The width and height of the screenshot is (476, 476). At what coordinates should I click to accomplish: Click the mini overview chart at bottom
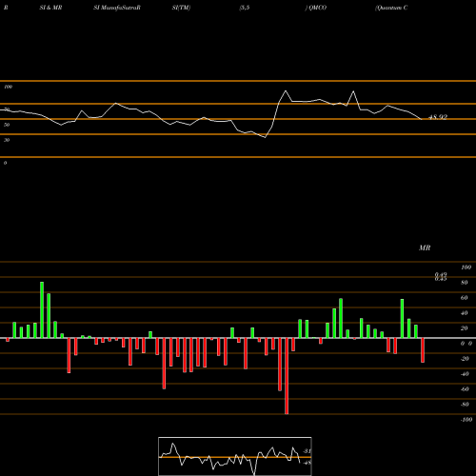[x=235, y=456]
